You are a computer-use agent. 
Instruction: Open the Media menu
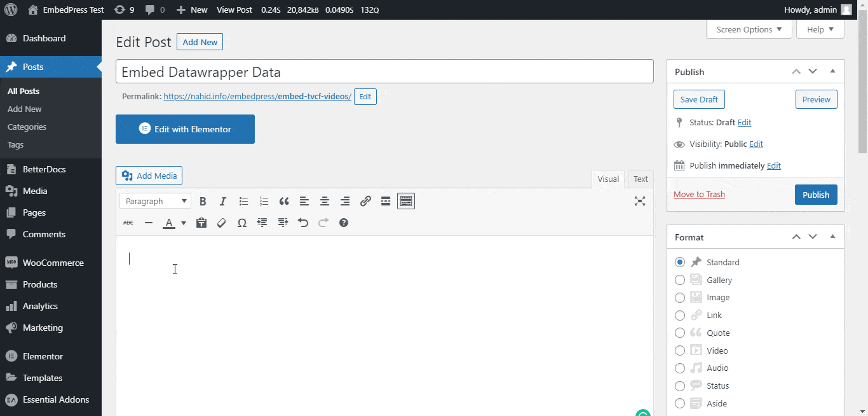(51, 191)
